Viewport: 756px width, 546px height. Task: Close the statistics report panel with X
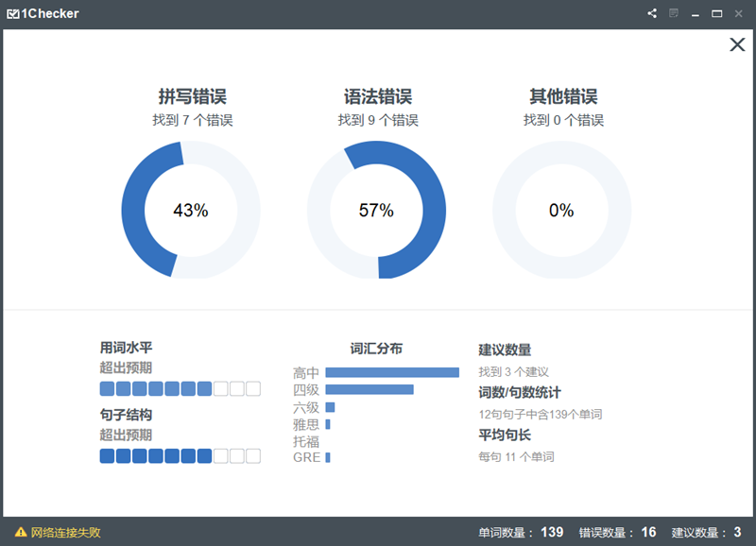point(737,44)
